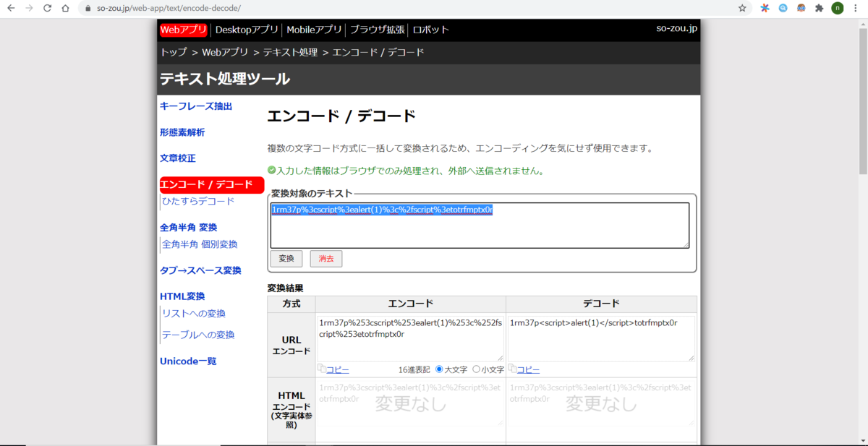Go to トップ breadcrumb

174,52
